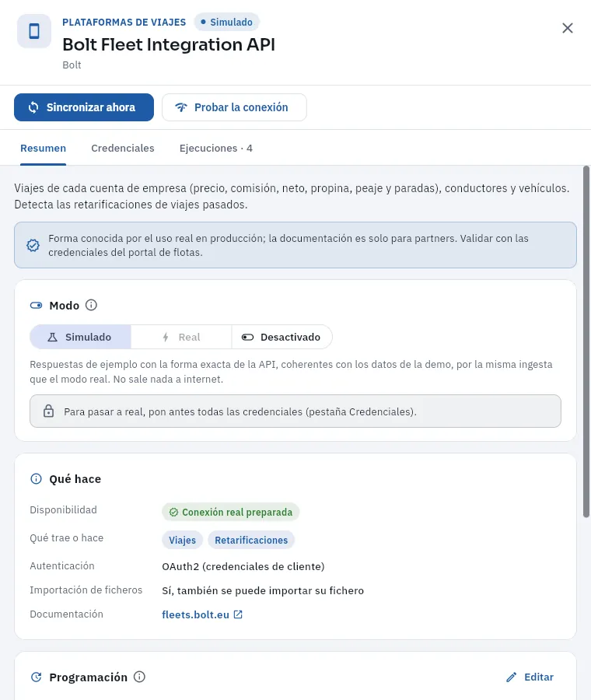
Task: Click the OAuth2 (credenciales de cliente) value
Action: [243, 566]
